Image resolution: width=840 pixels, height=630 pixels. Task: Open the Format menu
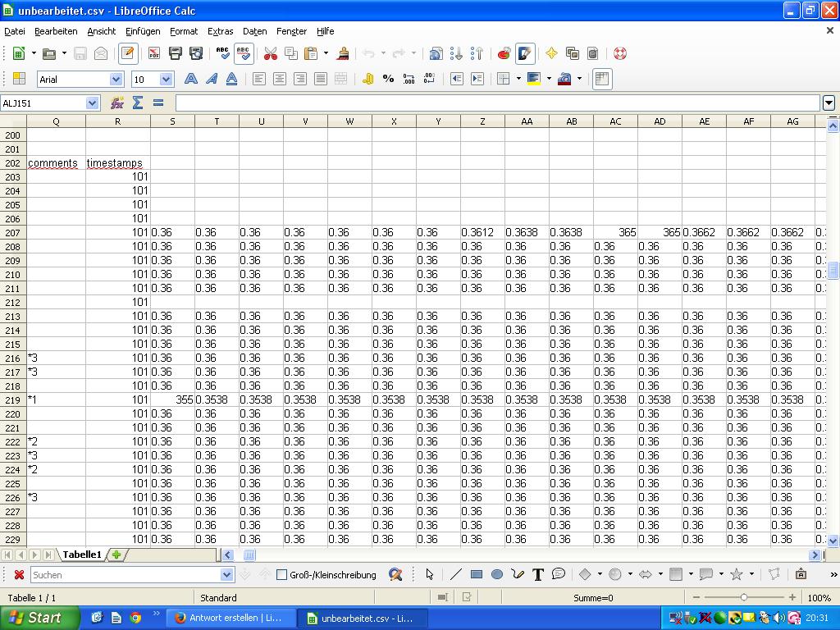pyautogui.click(x=184, y=32)
